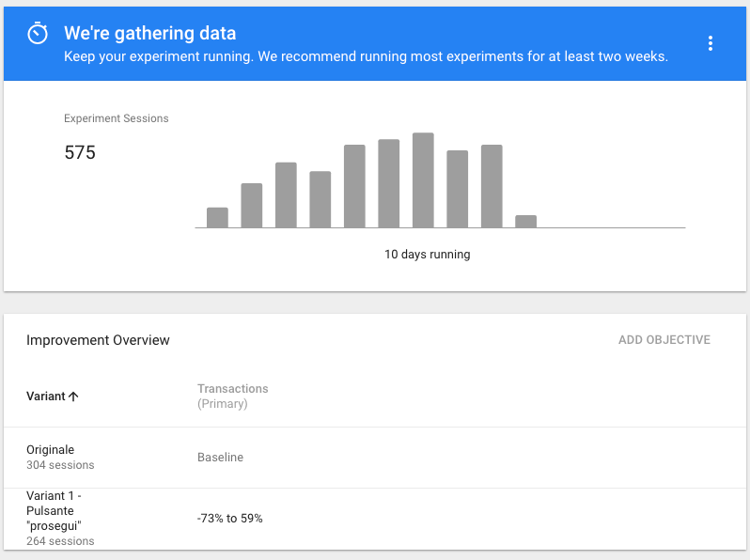Screen dimensions: 750x560
Task: Open Variant 1 - Pulsante "prosegui" row
Action: click(x=375, y=519)
